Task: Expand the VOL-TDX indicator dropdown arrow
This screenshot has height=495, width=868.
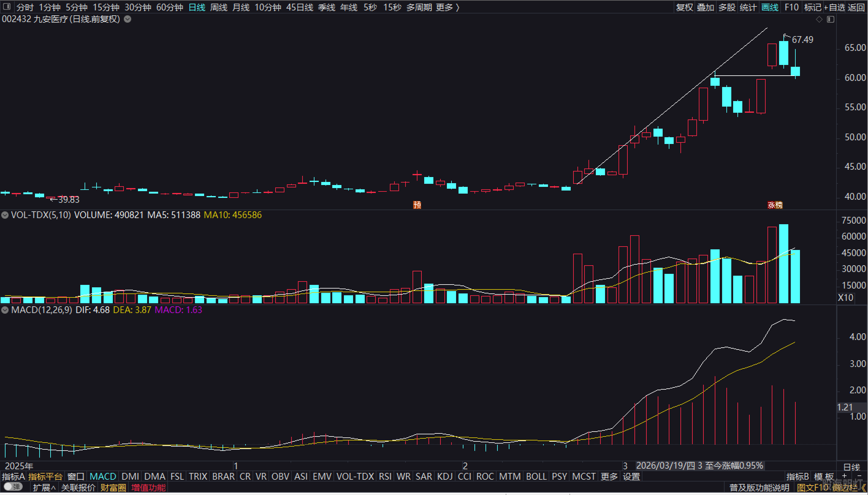Action: point(5,215)
